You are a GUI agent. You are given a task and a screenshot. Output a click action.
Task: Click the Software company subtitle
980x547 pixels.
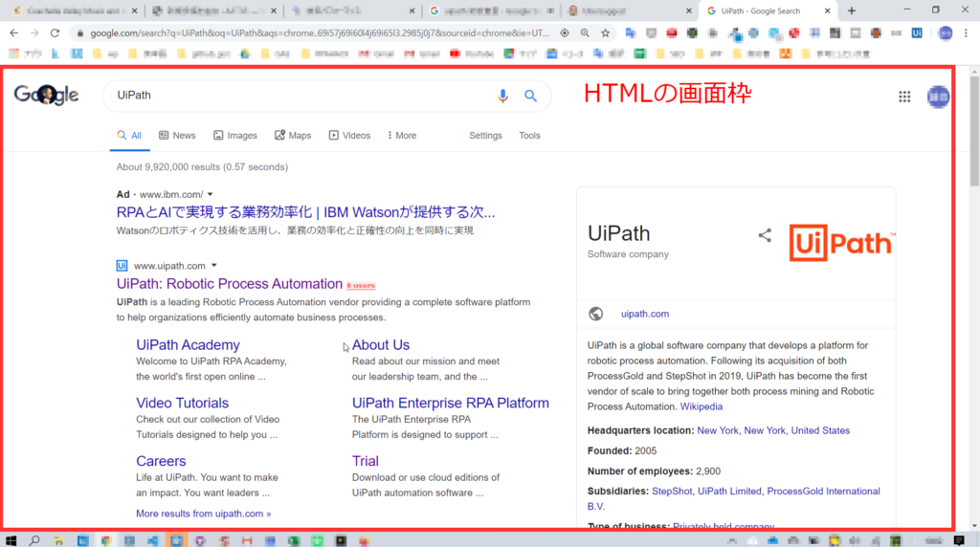pos(628,254)
